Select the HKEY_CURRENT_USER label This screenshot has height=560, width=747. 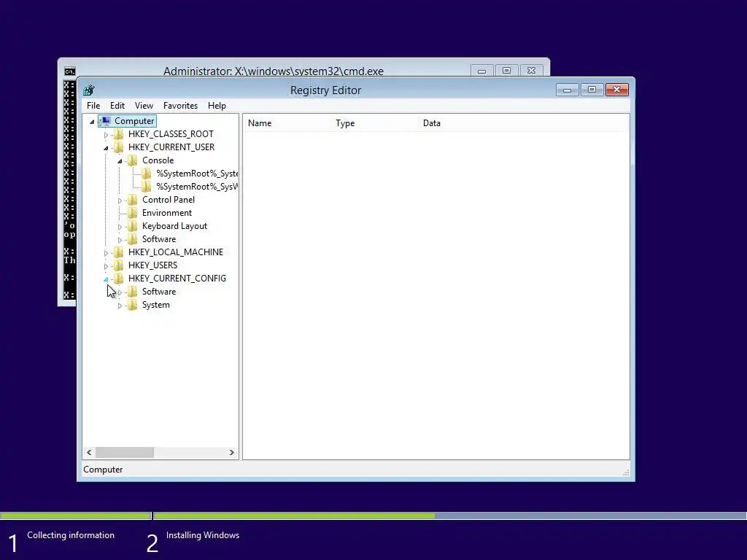coord(171,147)
